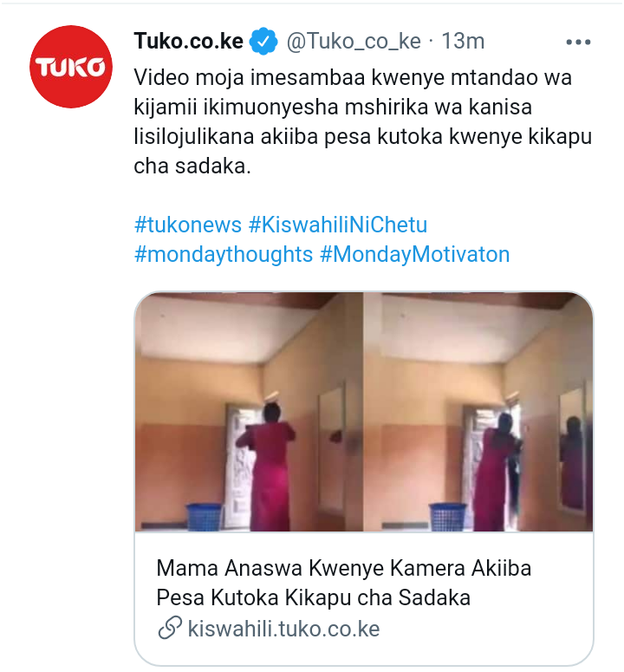This screenshot has width=624, height=672.
Task: Select the #tukonews hashtag
Action: (x=188, y=225)
